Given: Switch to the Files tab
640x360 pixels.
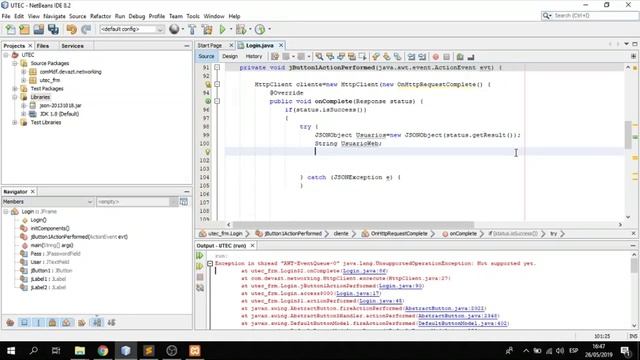Looking at the screenshot, I should (x=43, y=46).
